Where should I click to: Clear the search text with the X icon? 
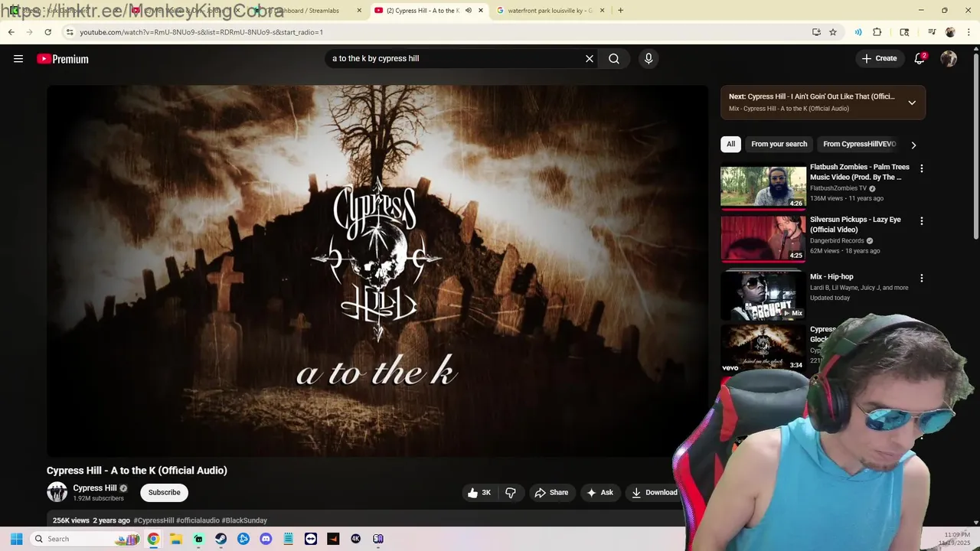[x=590, y=59]
